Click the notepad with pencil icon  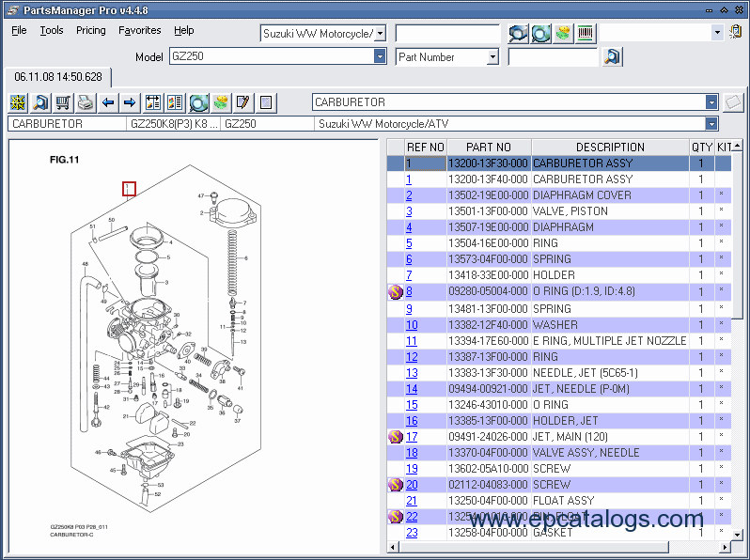[x=243, y=102]
